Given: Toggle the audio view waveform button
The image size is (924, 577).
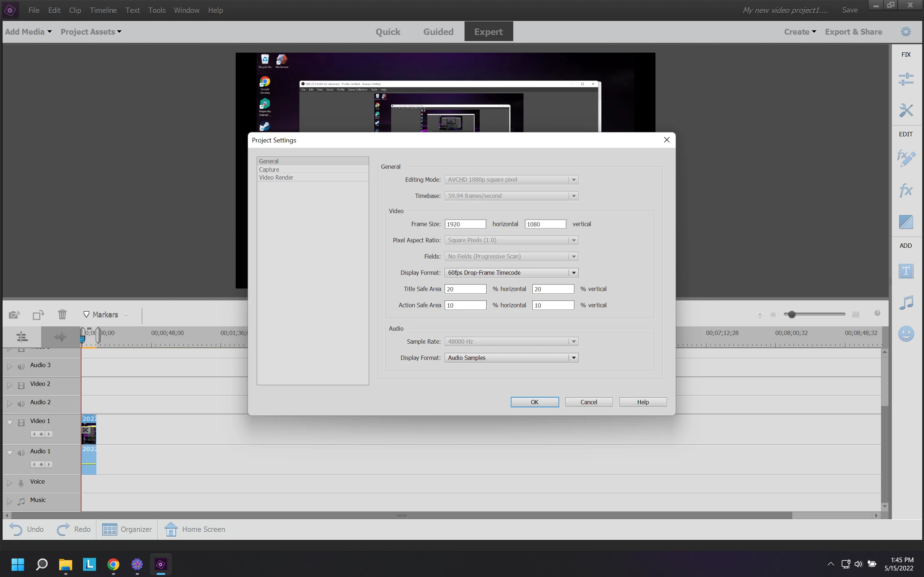Looking at the screenshot, I should 60,336.
